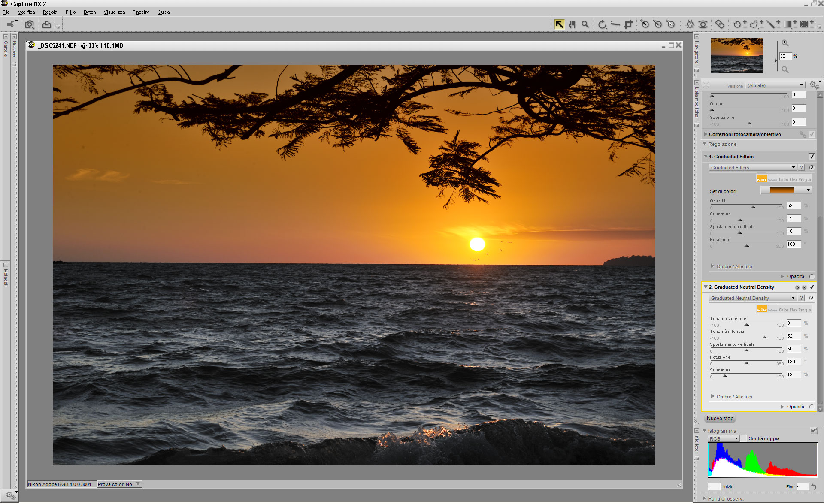Toggle the 1. Graduated Filters step checkbox
Viewport: 824px width, 504px height.
(812, 157)
